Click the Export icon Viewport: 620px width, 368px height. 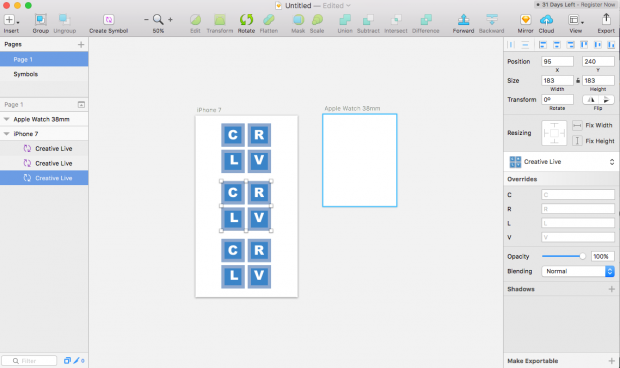(x=606, y=19)
